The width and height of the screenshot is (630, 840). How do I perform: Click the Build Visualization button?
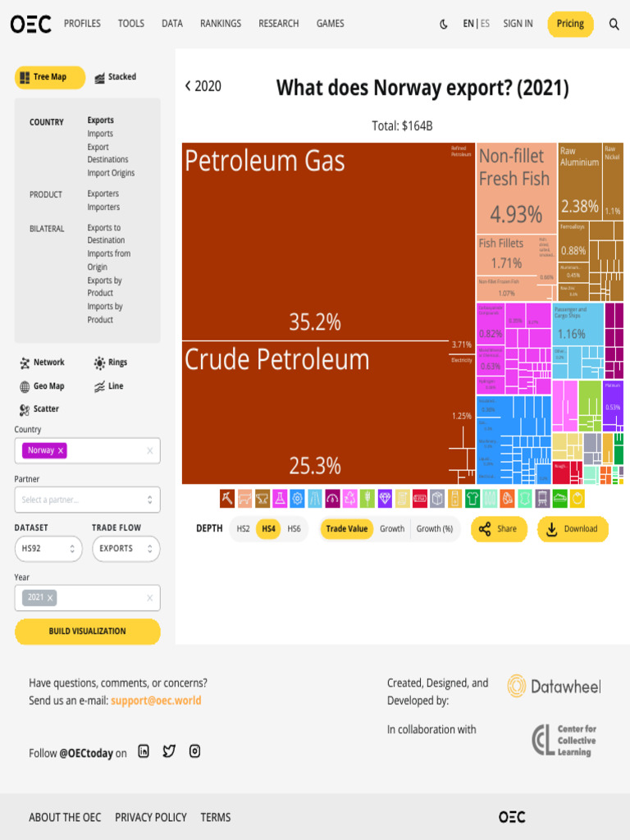87,632
